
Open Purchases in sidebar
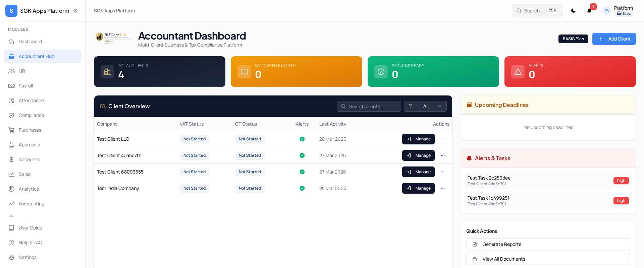(43, 130)
